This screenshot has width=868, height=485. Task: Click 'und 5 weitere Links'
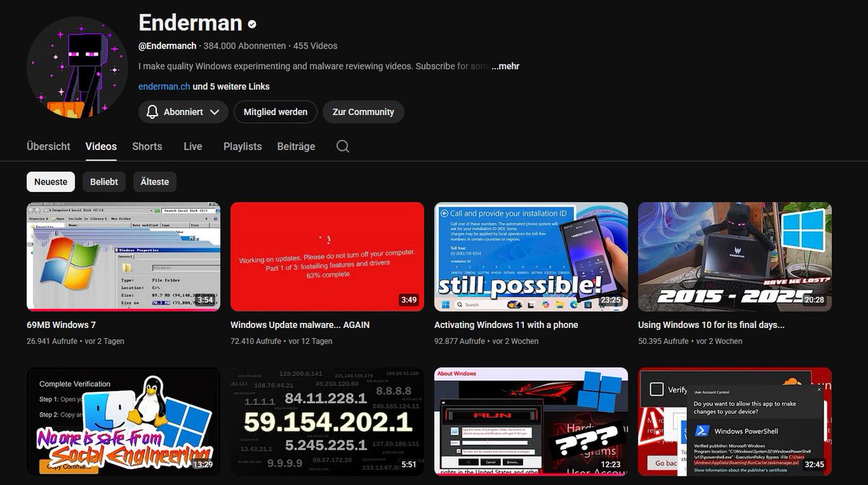pyautogui.click(x=231, y=86)
